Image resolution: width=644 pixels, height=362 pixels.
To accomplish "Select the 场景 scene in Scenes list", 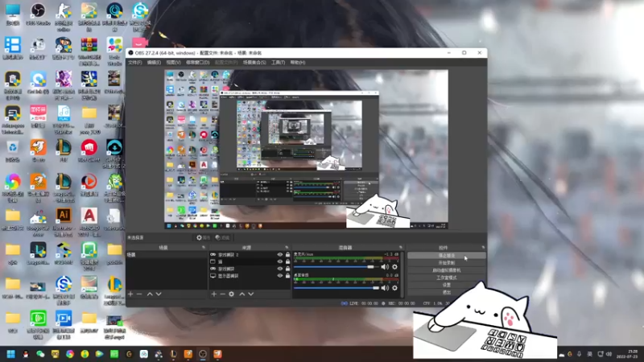I will [x=167, y=255].
